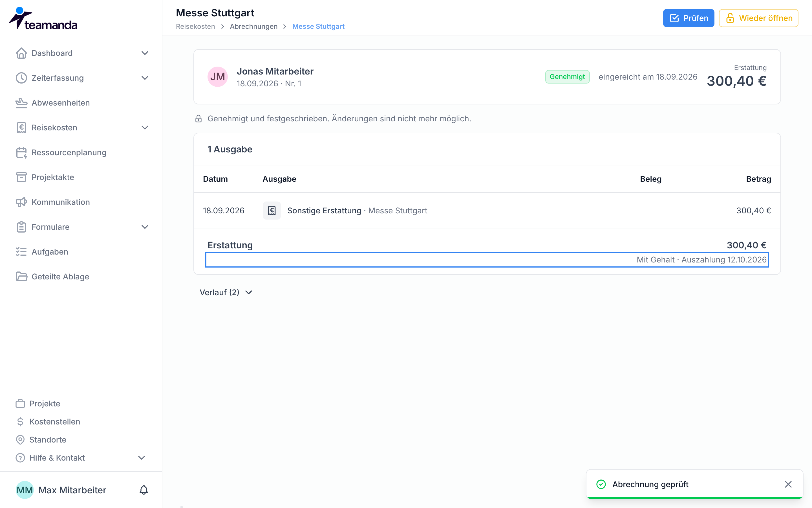Expand the Formulare submenu chevron
The width and height of the screenshot is (812, 508).
click(145, 227)
